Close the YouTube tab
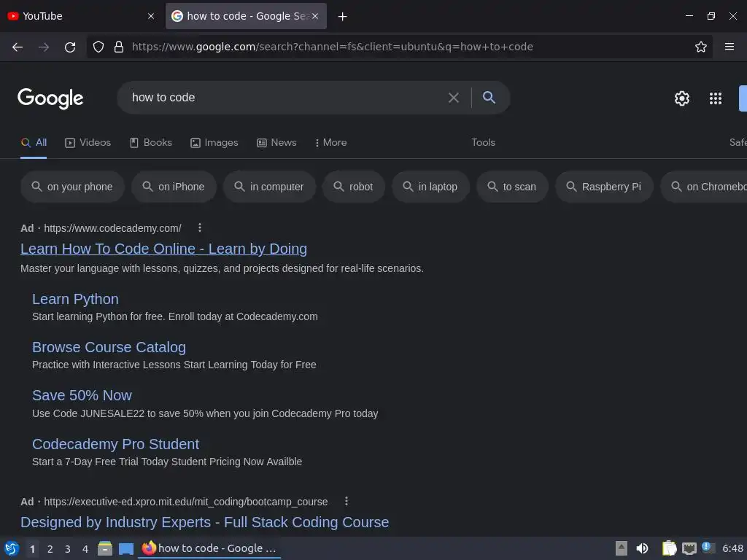Screen dimensions: 747x560 151,16
